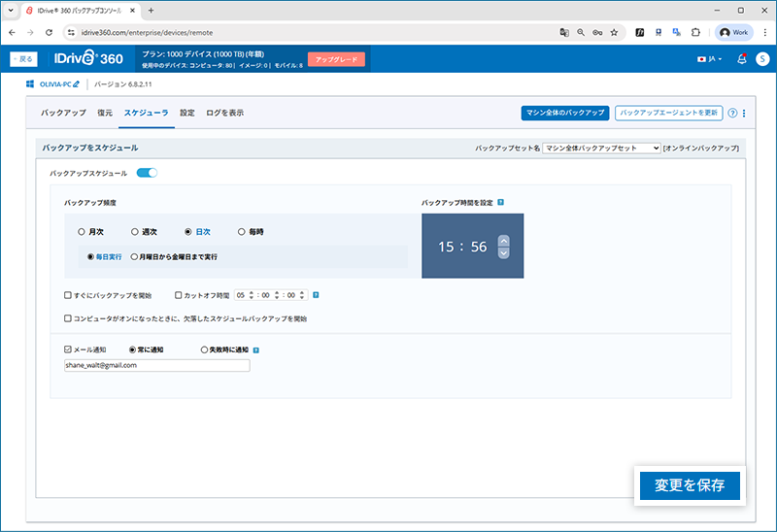The width and height of the screenshot is (777, 532).
Task: Increase the backup time with the up arrow
Action: pos(503,240)
